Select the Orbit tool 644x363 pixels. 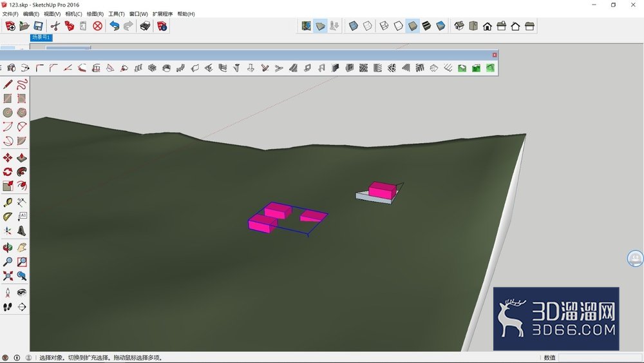pos(8,248)
